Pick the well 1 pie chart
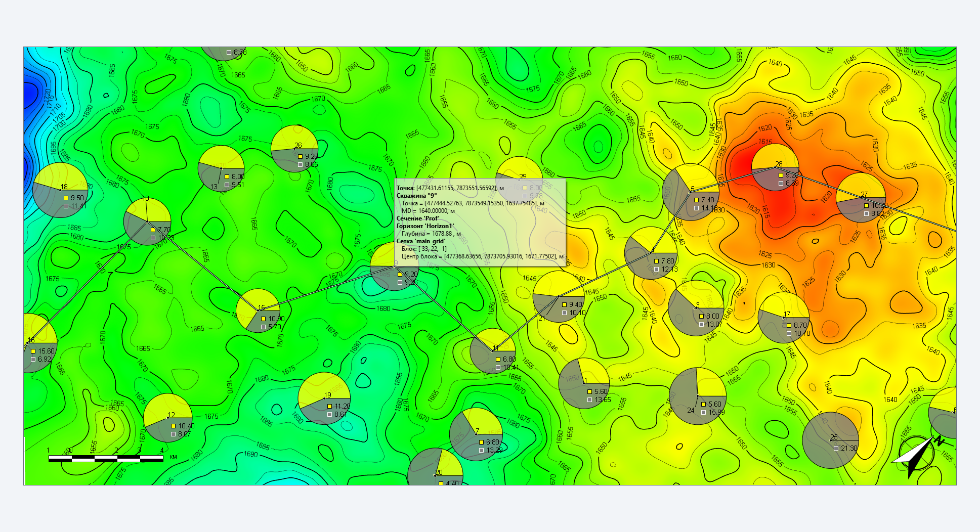The image size is (980, 532). pos(584,383)
